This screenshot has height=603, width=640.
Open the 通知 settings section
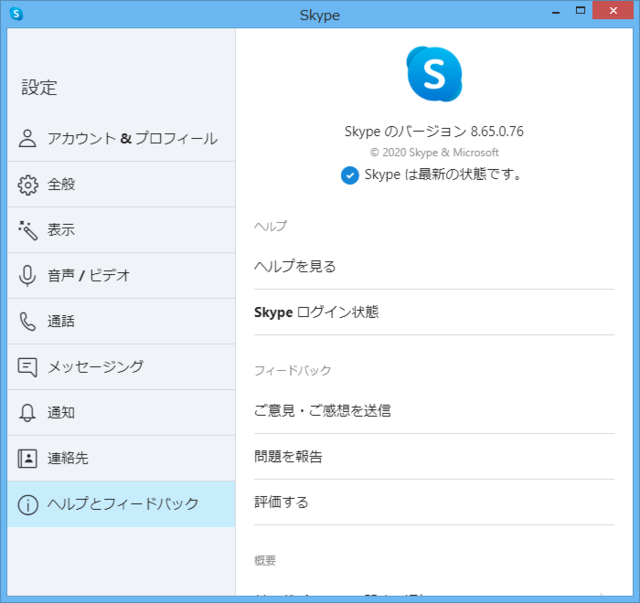point(121,413)
